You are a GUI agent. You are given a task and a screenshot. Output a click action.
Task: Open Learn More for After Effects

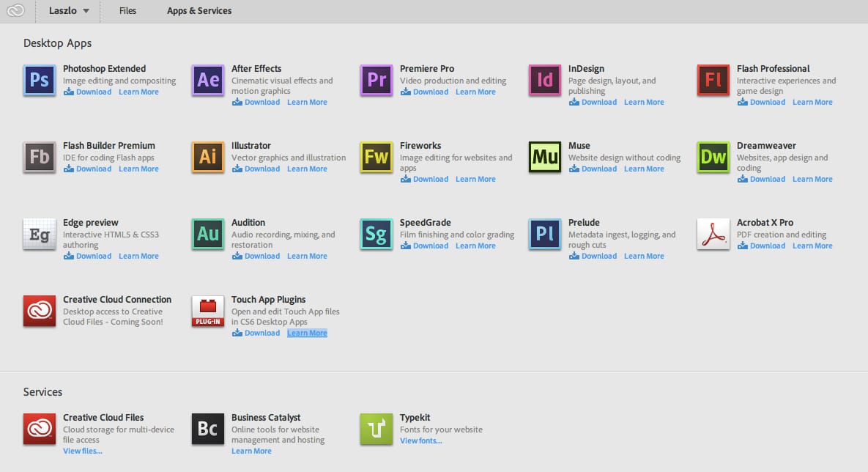click(x=307, y=102)
